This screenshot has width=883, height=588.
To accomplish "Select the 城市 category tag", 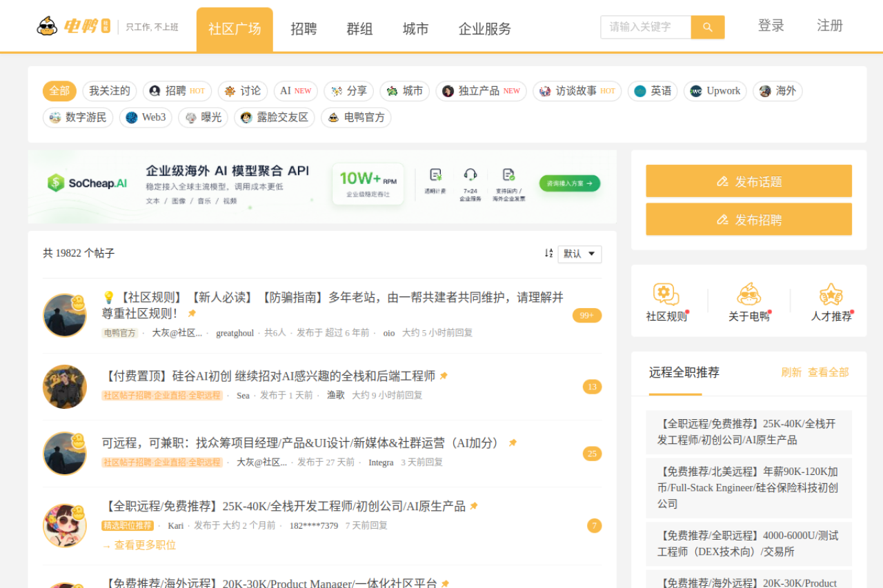I will click(405, 91).
